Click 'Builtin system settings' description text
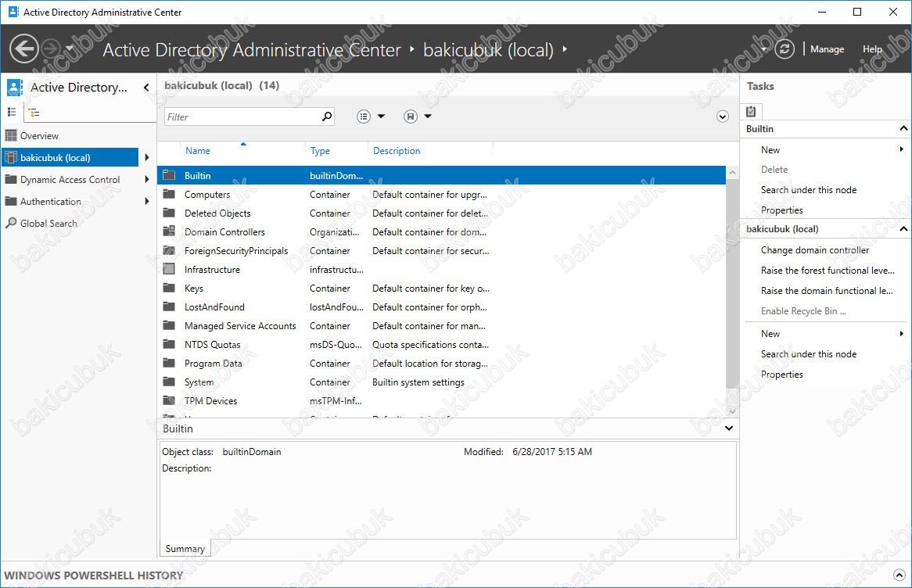The height and width of the screenshot is (588, 912). 418,382
